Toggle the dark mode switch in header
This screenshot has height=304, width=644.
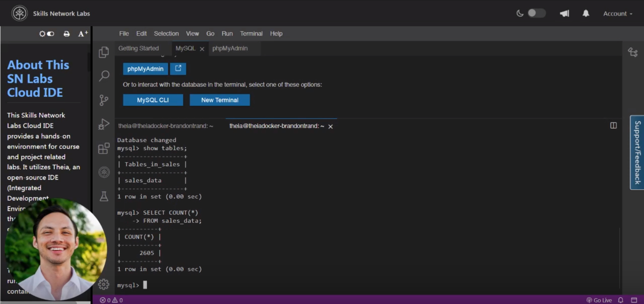pos(536,13)
